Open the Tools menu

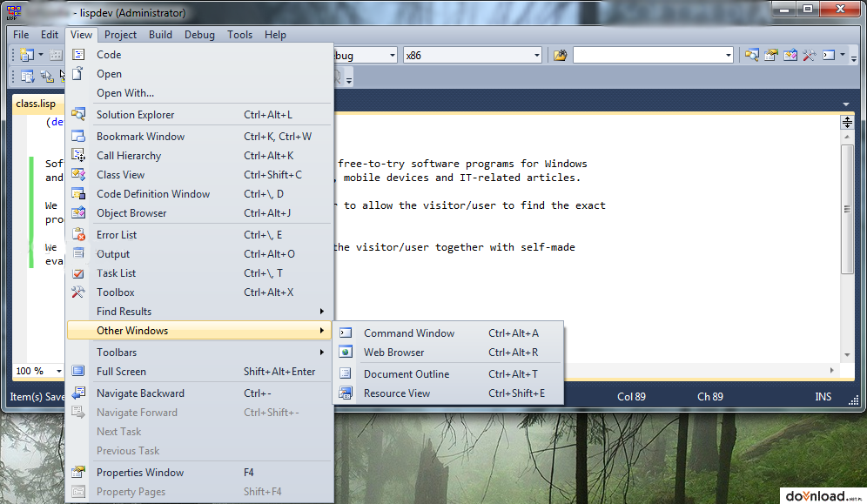coord(239,34)
